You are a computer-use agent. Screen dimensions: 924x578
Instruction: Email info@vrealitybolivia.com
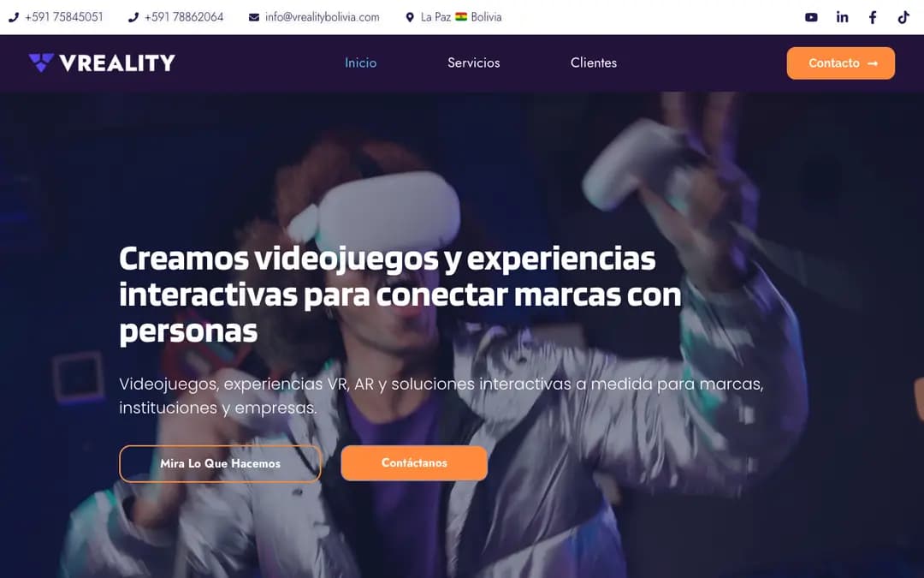(323, 17)
